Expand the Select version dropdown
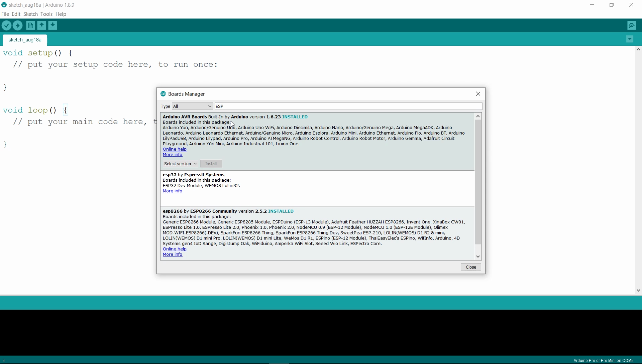The width and height of the screenshot is (642, 364). (180, 164)
